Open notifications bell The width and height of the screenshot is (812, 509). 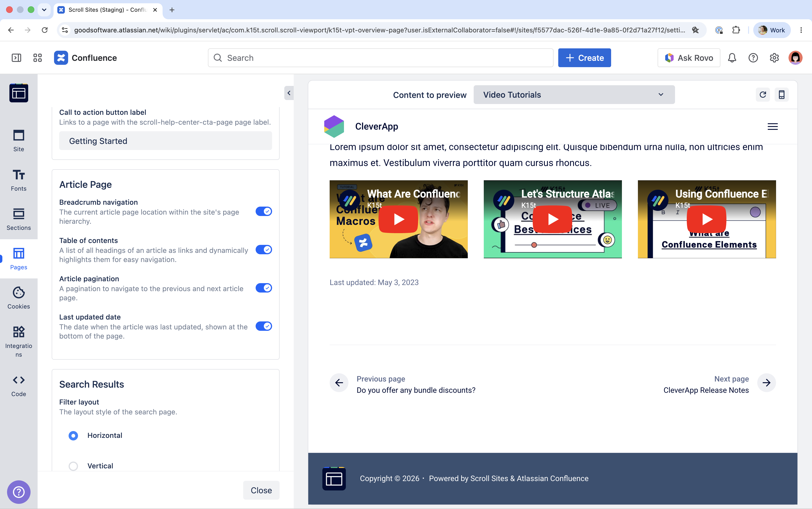pyautogui.click(x=732, y=58)
